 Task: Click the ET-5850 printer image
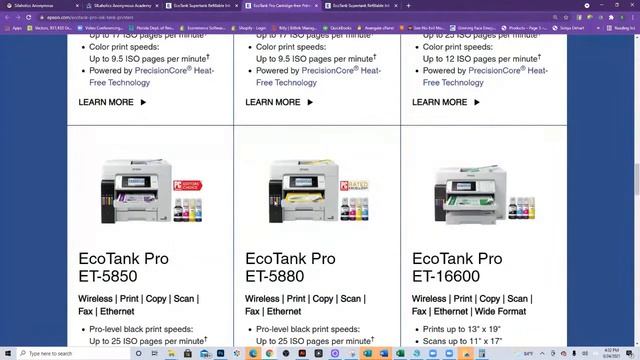[137, 191]
